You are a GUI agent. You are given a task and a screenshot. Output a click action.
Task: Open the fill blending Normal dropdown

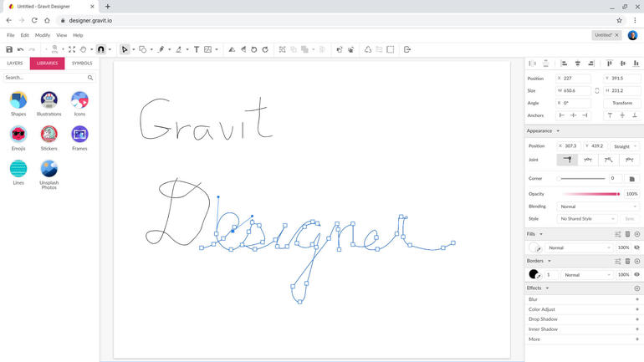[579, 247]
